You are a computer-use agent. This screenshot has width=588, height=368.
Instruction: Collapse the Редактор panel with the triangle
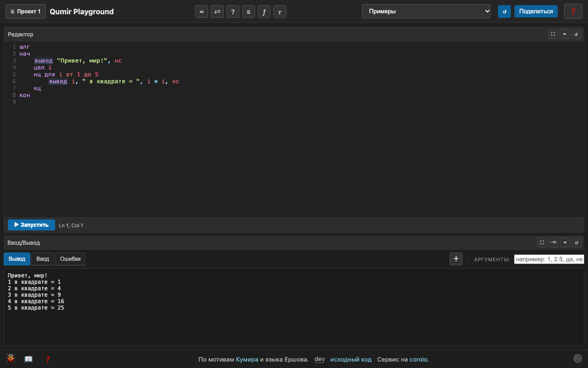point(565,34)
